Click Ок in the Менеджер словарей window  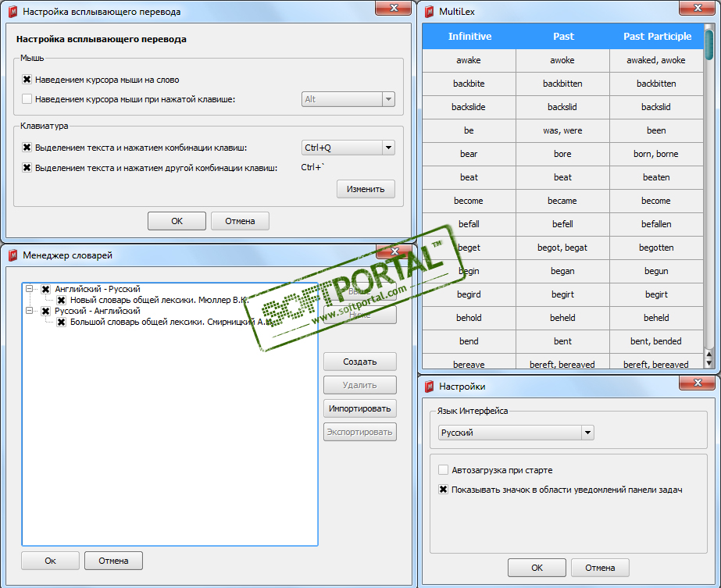click(50, 561)
